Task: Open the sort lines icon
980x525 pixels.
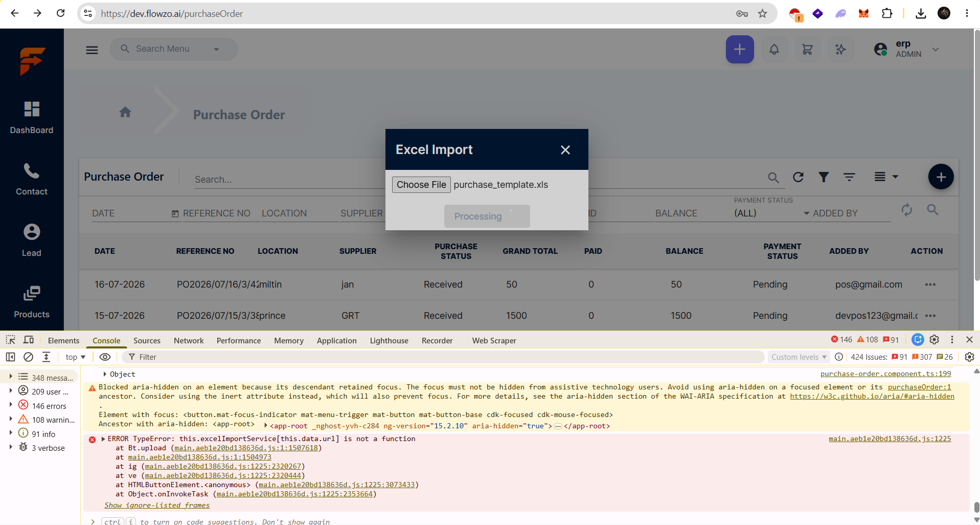Action: click(849, 177)
